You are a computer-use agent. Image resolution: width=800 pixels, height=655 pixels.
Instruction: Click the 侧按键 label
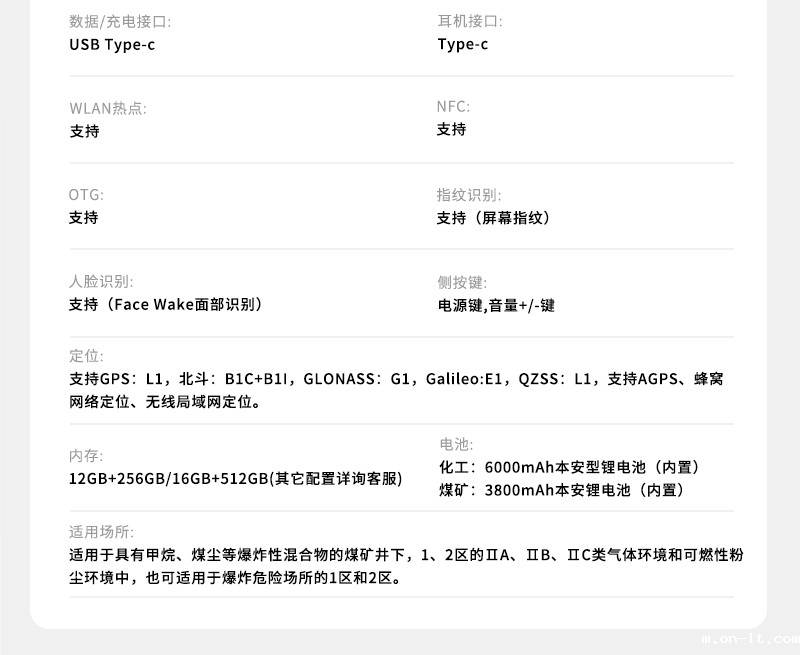pos(462,283)
